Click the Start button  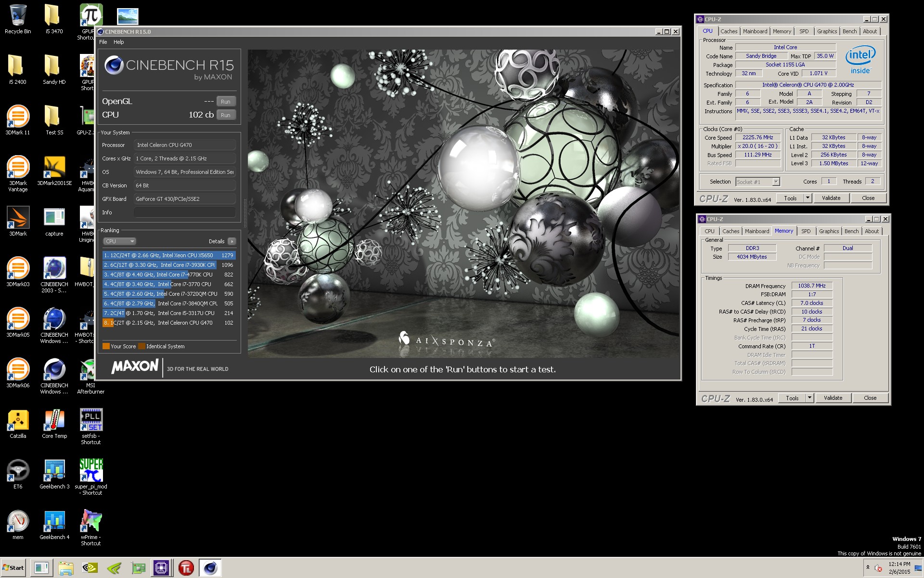[13, 568]
